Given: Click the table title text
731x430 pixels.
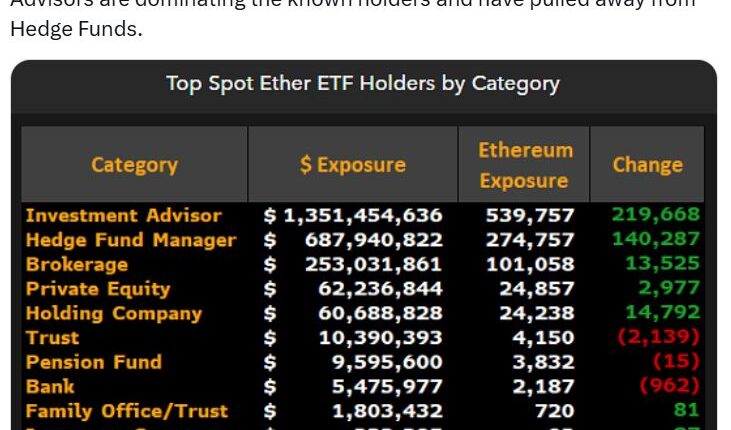Looking at the screenshot, I should [363, 83].
